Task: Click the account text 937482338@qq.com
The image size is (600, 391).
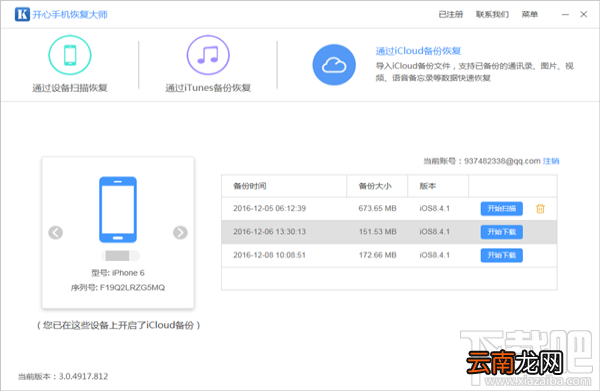Action: point(502,161)
